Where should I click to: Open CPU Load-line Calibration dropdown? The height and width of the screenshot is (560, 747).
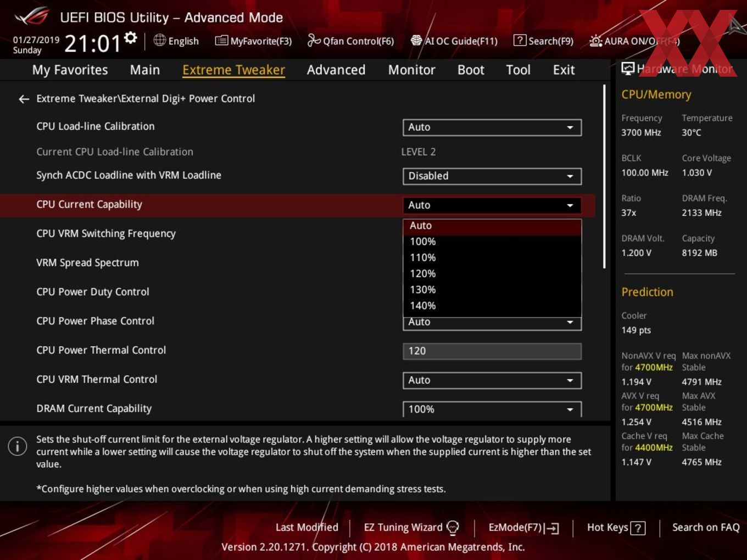(492, 127)
